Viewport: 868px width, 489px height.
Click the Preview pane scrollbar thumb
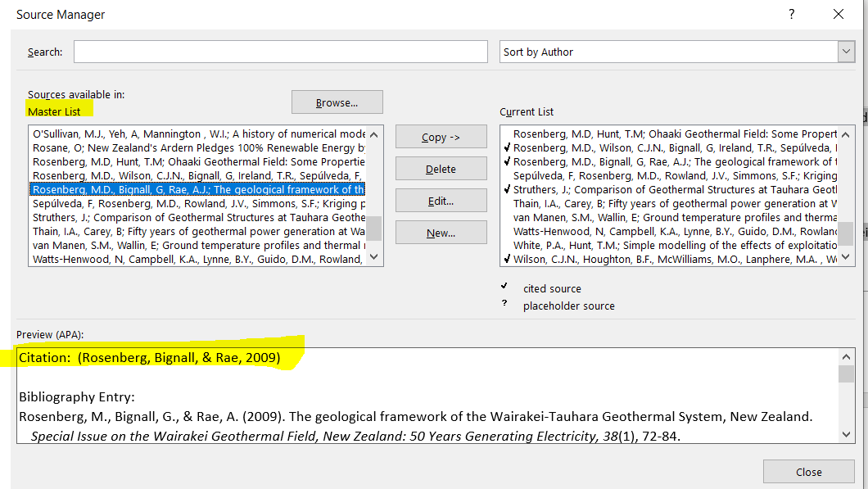[846, 374]
